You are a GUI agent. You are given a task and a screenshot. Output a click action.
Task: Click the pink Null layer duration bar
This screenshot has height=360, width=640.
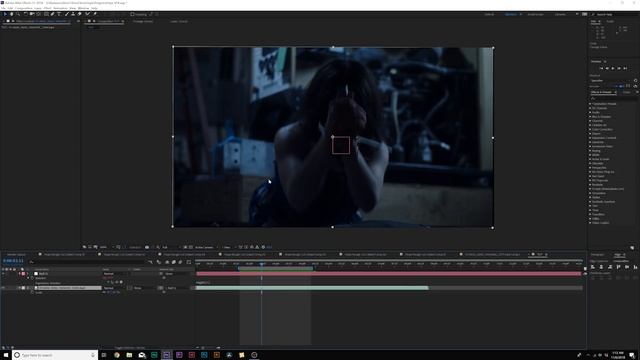click(x=388, y=273)
